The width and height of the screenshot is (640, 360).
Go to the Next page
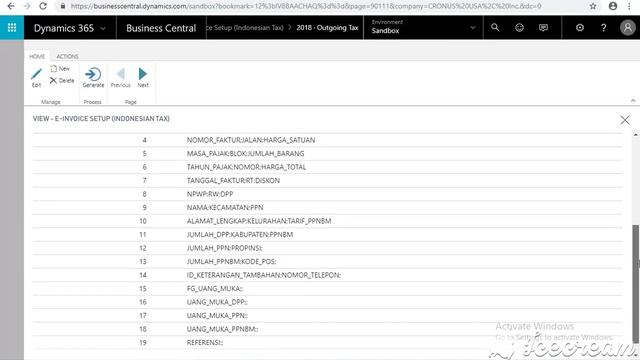pyautogui.click(x=143, y=78)
